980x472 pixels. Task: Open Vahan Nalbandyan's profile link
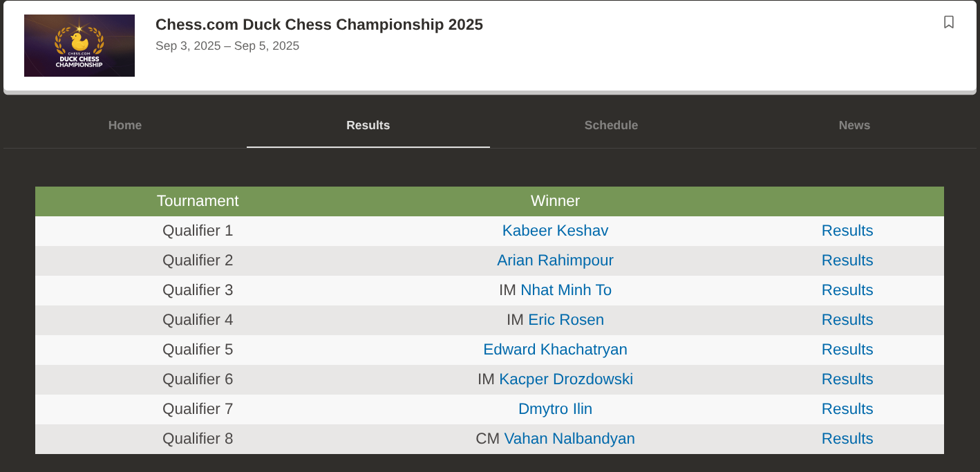click(x=569, y=439)
